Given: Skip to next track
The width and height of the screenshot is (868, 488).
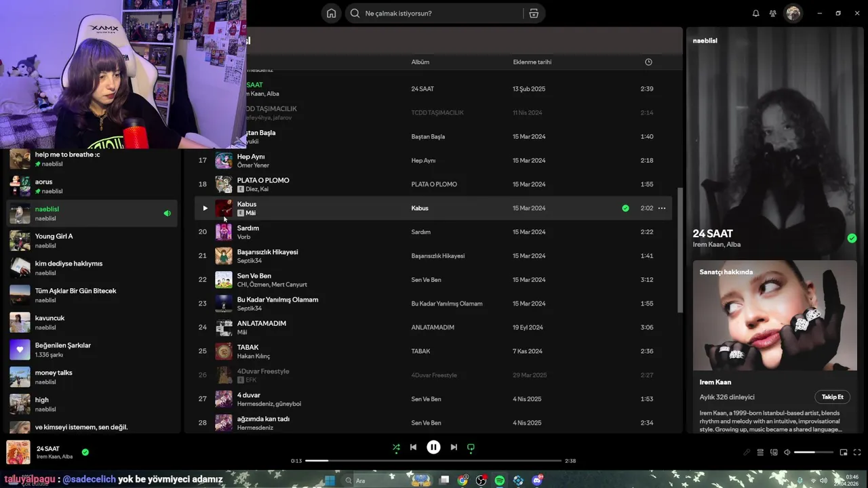Looking at the screenshot, I should (x=454, y=447).
